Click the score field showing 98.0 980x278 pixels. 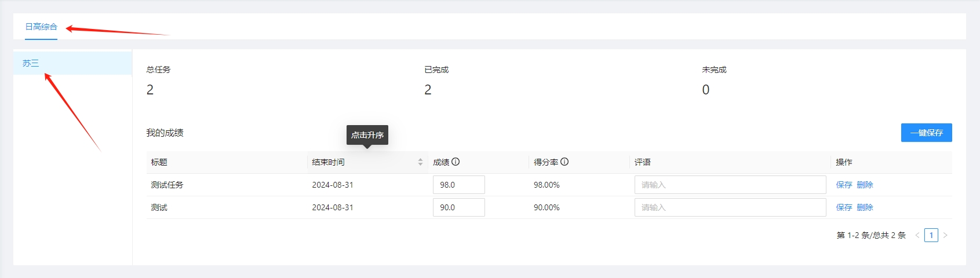pyautogui.click(x=458, y=185)
